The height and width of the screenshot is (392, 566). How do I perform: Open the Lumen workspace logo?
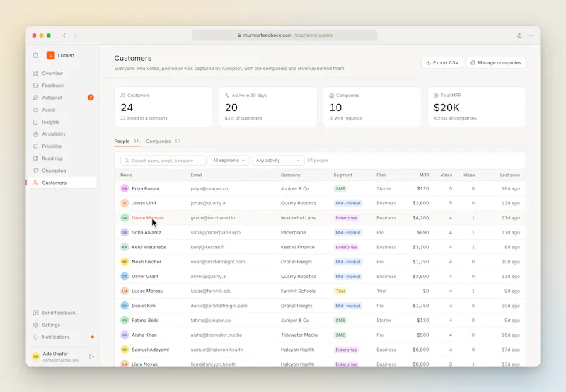click(50, 55)
